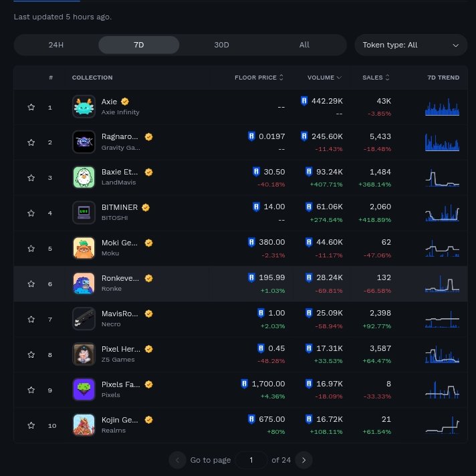This screenshot has width=476, height=476.
Task: Go to the previous page arrow
Action: coord(177,460)
